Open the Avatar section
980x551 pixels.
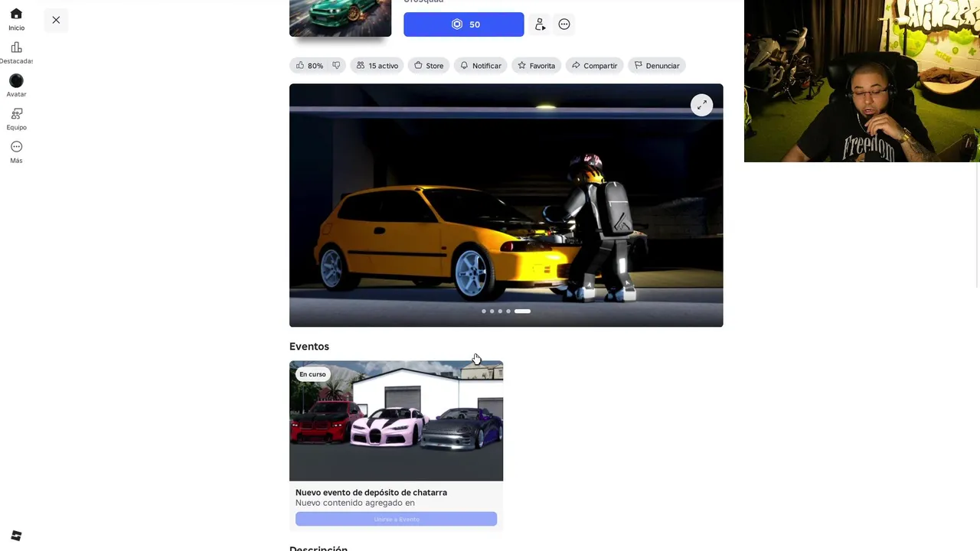(16, 86)
